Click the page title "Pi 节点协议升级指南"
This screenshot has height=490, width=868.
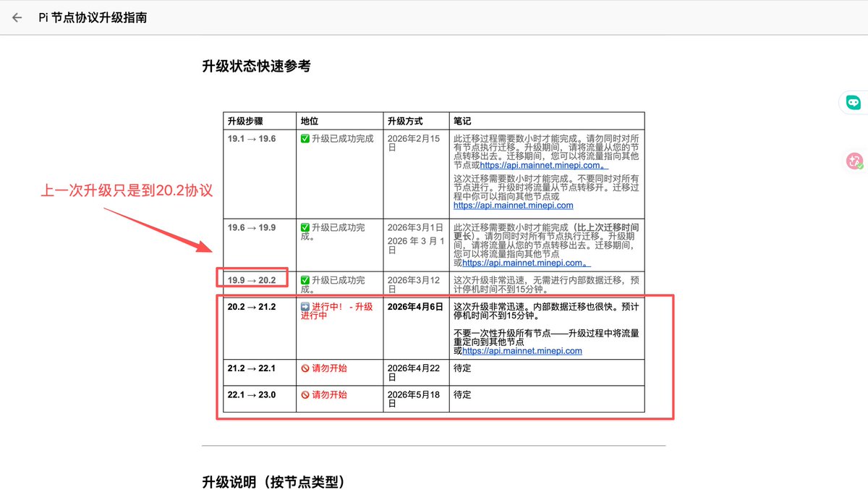pos(93,17)
